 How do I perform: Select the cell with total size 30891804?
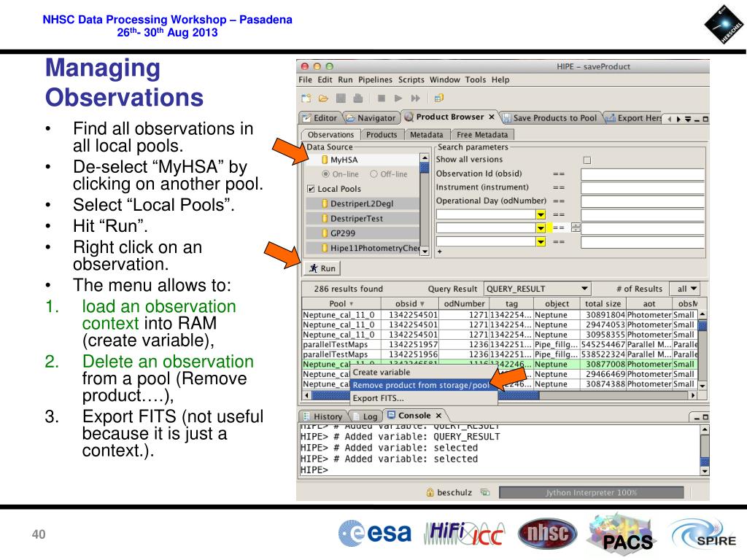[603, 315]
